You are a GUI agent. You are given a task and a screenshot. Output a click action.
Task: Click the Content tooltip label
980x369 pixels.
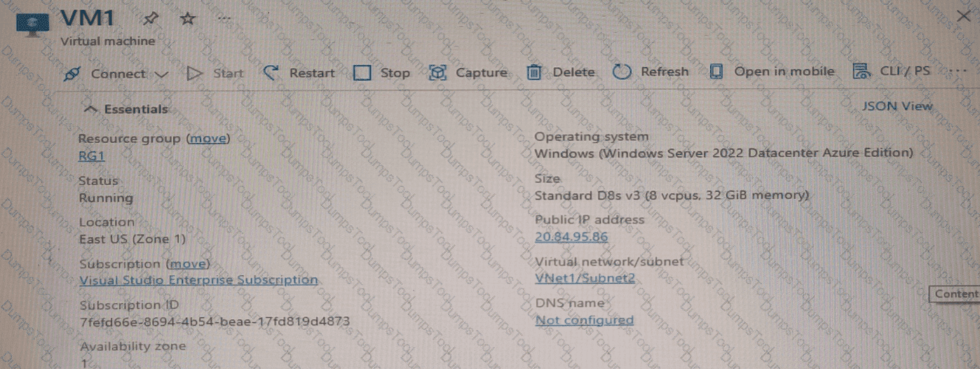tap(956, 294)
